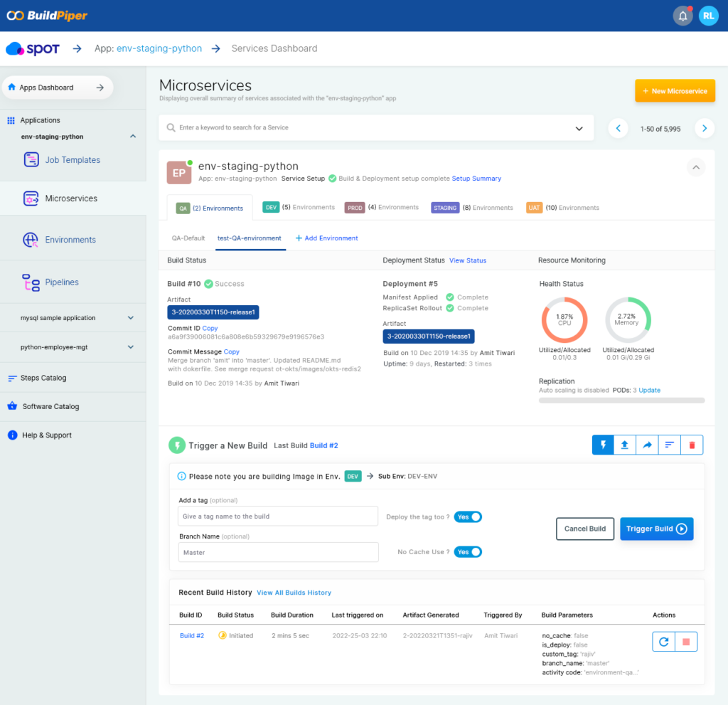
Task: Open the service search dropdown arrow
Action: [x=579, y=128]
